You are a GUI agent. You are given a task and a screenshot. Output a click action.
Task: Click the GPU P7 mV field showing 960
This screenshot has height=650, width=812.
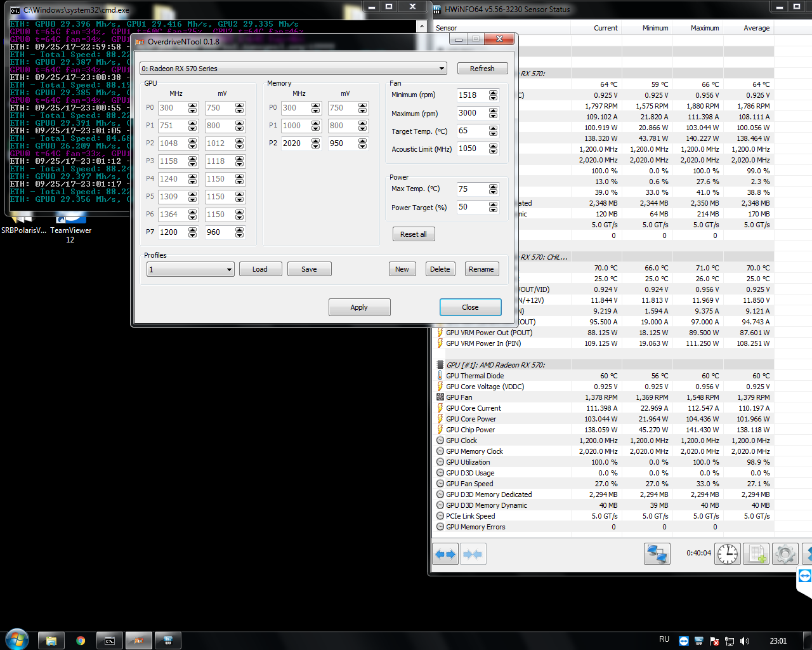pos(219,232)
